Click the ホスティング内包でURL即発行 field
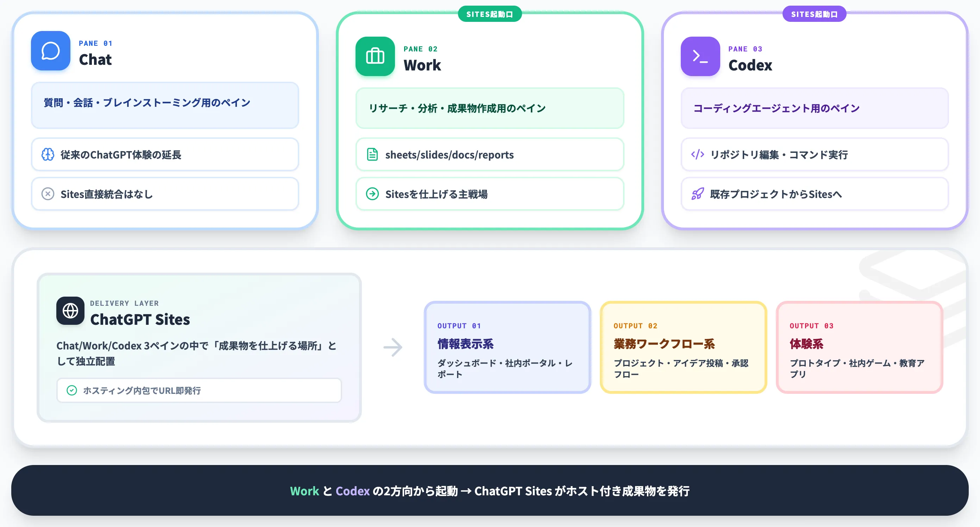 tap(199, 390)
